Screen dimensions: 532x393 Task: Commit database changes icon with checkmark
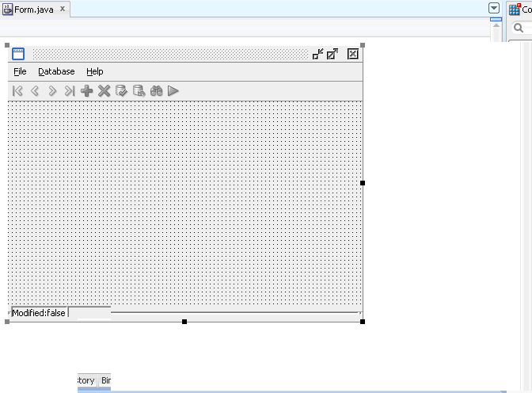(121, 91)
